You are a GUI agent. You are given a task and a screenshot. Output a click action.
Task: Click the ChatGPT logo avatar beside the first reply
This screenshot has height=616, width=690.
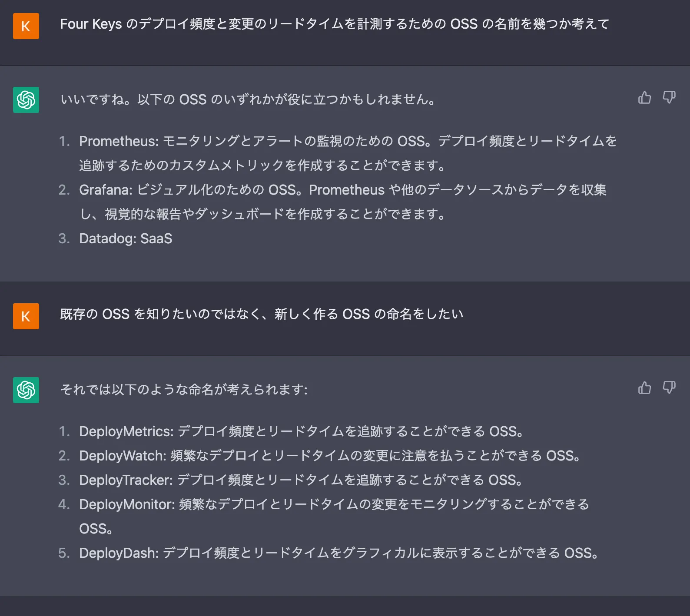coord(26,99)
